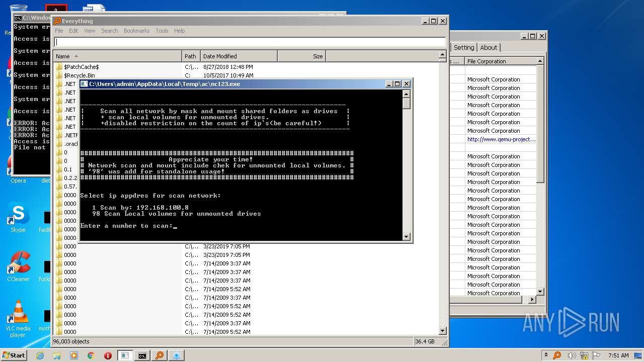Switch to the Setting tab
This screenshot has height=362, width=644.
(464, 47)
